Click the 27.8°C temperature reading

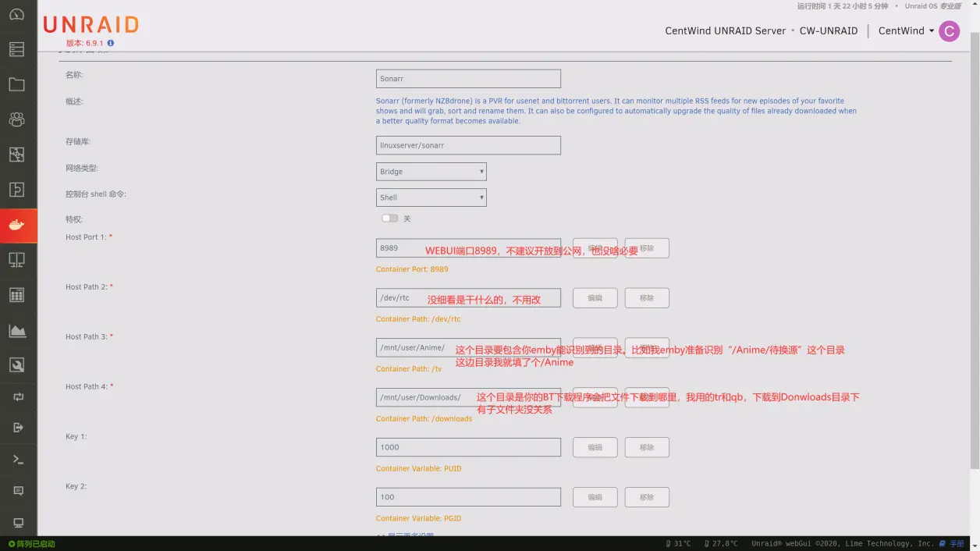[721, 544]
